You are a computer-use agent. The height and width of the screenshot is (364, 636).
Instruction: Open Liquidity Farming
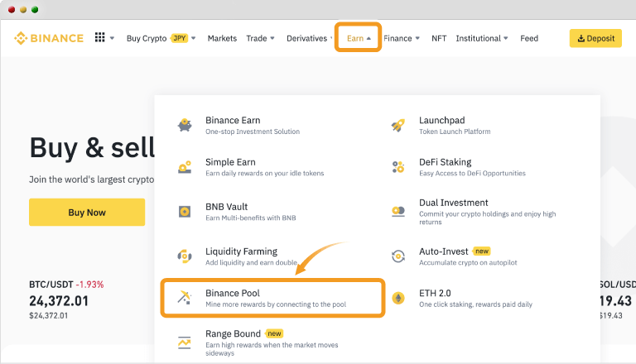tap(241, 251)
